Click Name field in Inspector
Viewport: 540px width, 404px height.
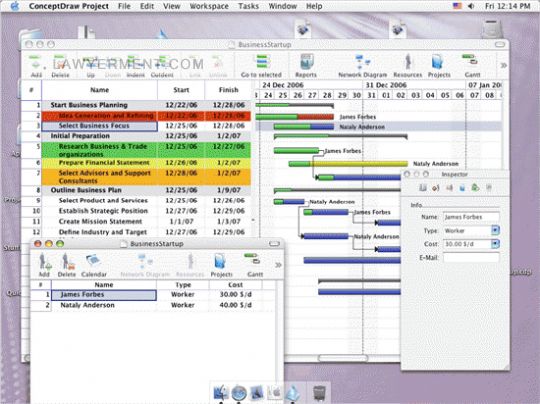(471, 217)
